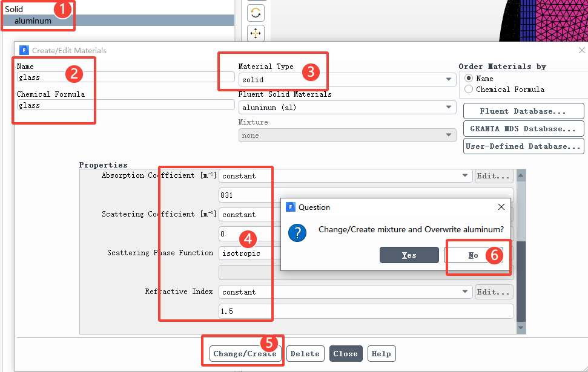
Task: Select the Name radio button
Action: click(x=468, y=78)
